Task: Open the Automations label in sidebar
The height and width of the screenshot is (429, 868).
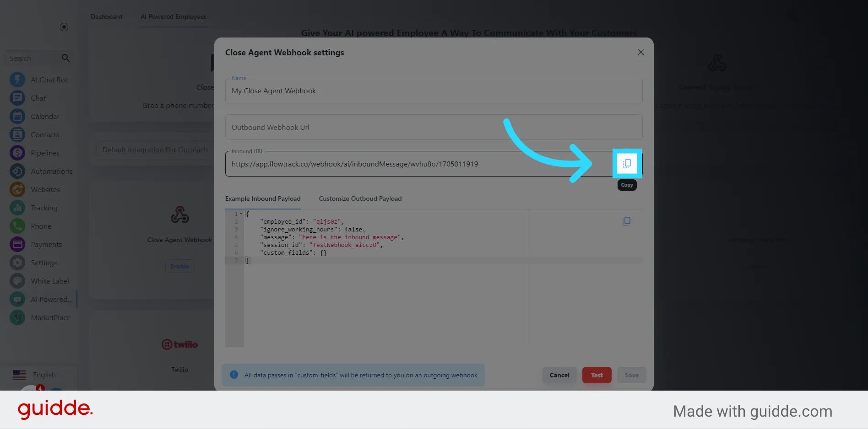Action: click(x=51, y=171)
